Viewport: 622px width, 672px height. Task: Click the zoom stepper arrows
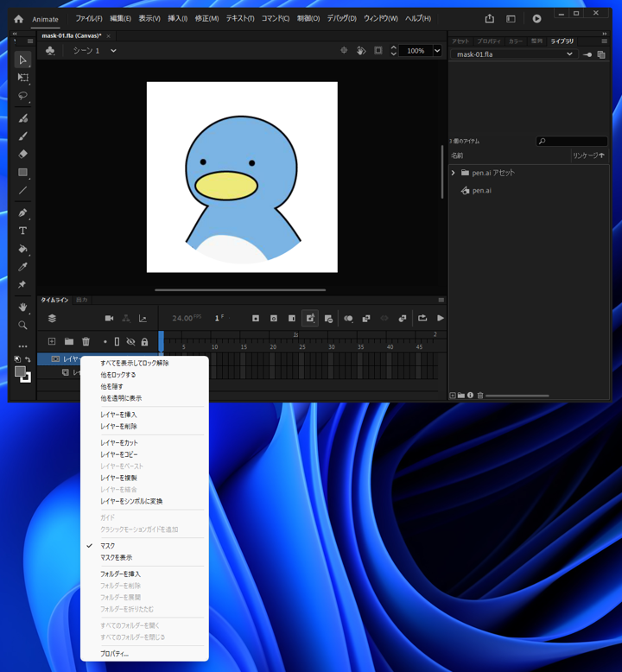[x=393, y=51]
